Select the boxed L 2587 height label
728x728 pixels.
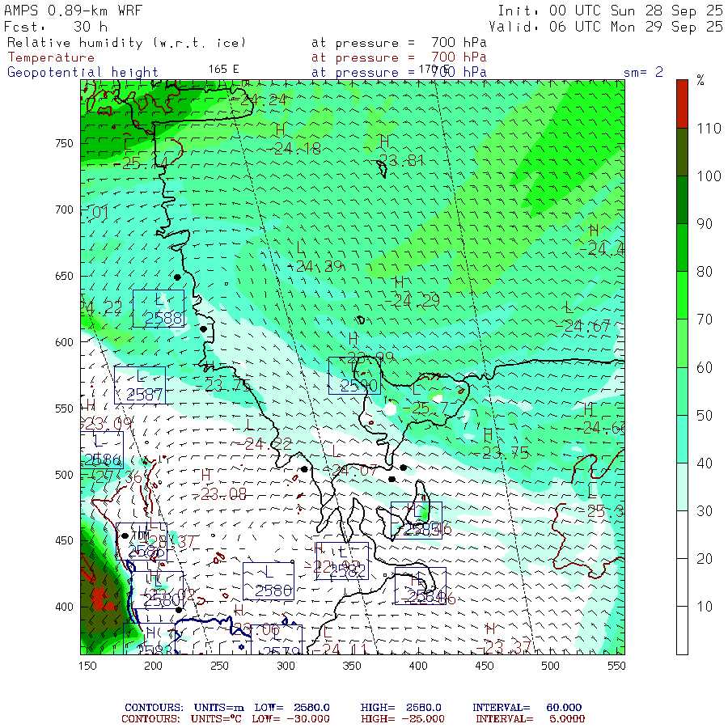(x=140, y=386)
